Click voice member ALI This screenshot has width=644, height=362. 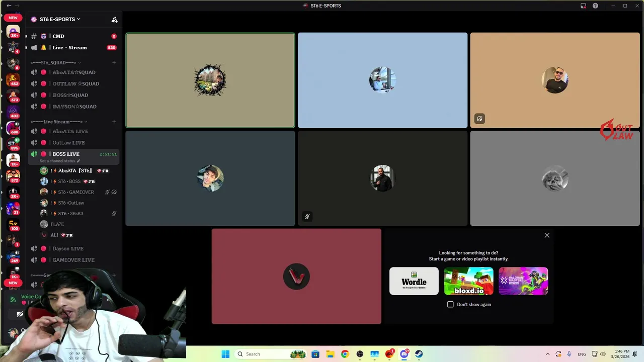(x=78, y=235)
